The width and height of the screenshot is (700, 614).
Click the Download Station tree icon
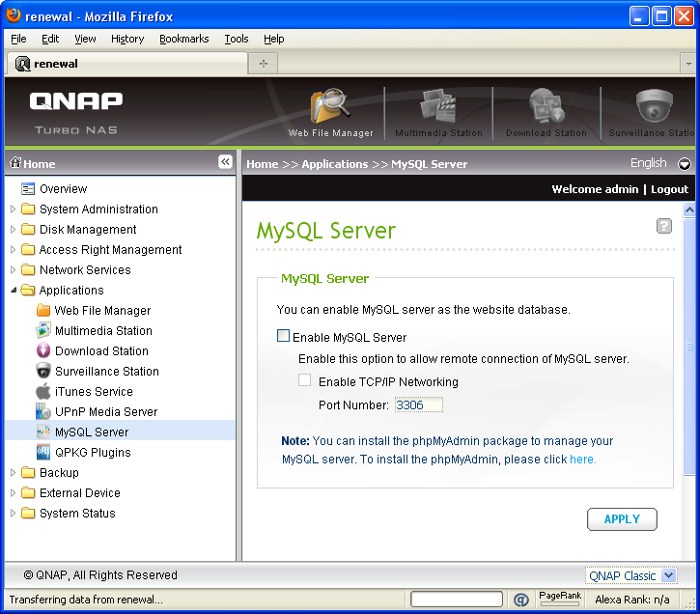click(x=43, y=350)
